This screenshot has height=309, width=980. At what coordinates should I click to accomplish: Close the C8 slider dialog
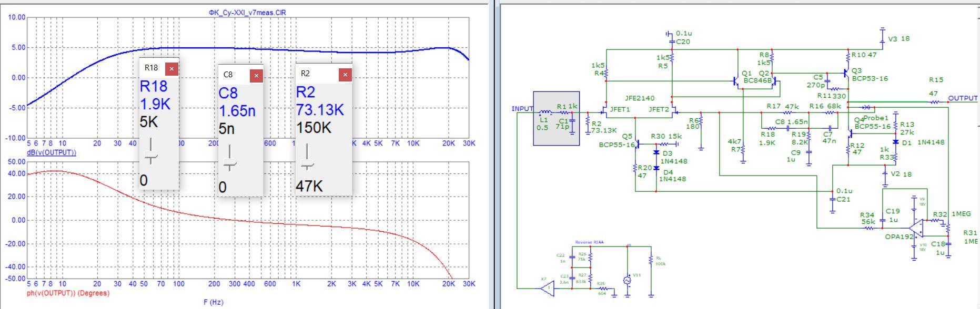pyautogui.click(x=256, y=76)
